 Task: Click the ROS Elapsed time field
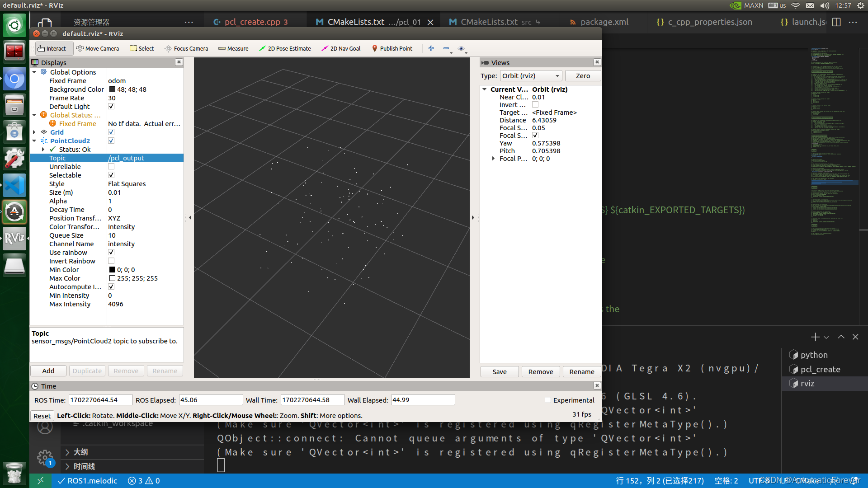click(x=210, y=400)
